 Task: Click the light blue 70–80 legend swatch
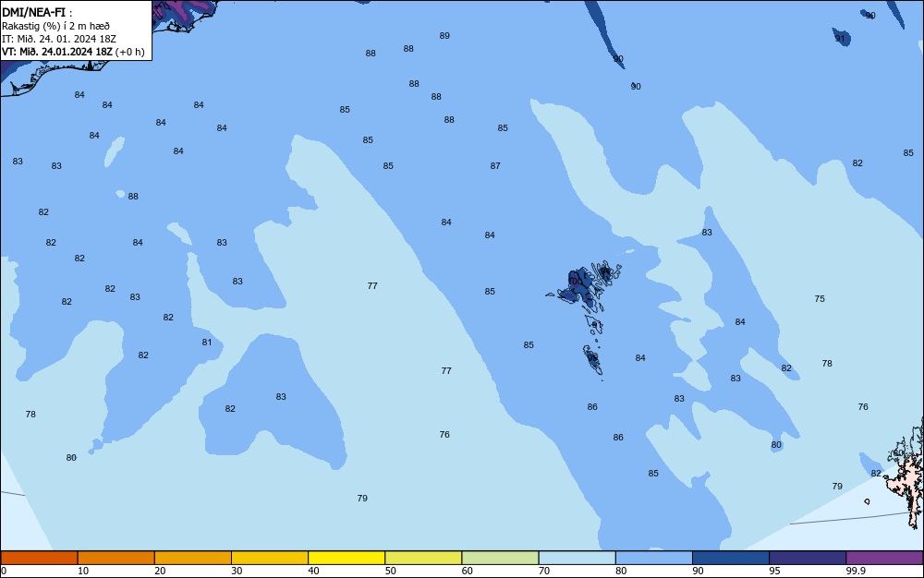point(577,558)
